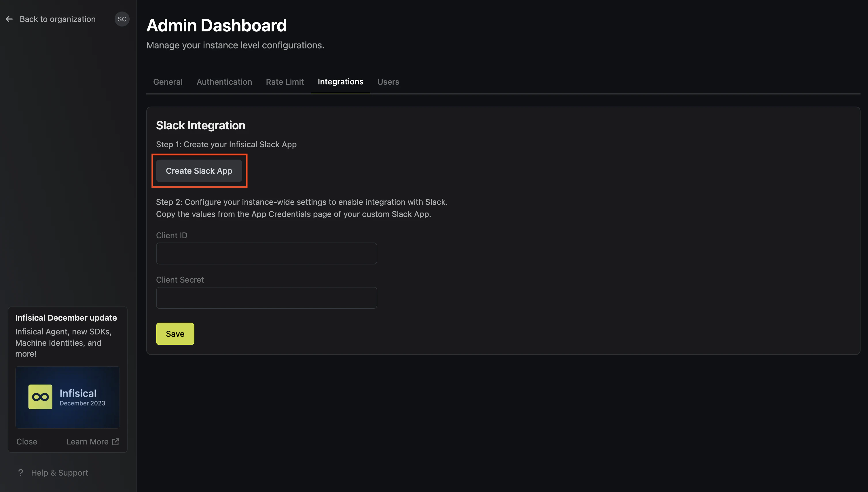Open the Users tab

(388, 82)
